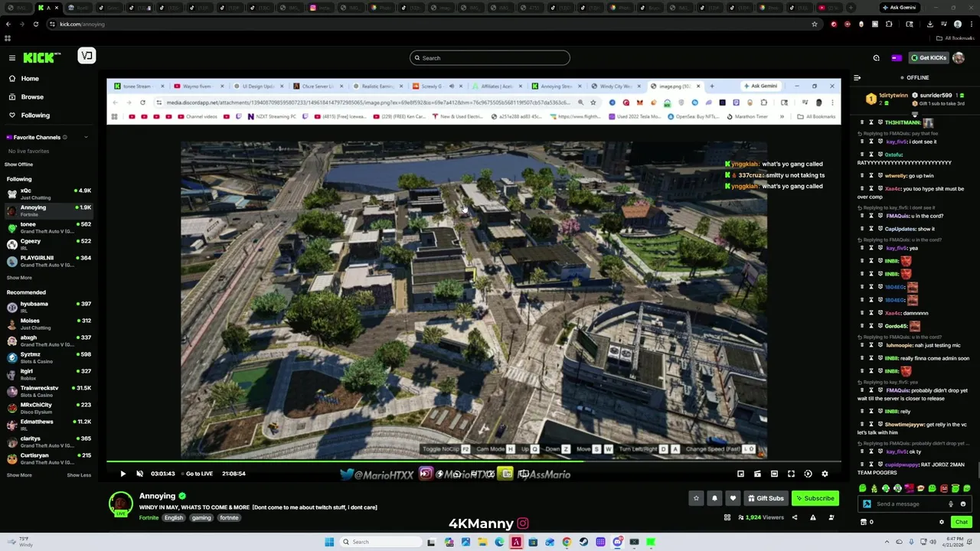Toggle notifications bell for Annoying
The height and width of the screenshot is (551, 980).
click(x=714, y=498)
